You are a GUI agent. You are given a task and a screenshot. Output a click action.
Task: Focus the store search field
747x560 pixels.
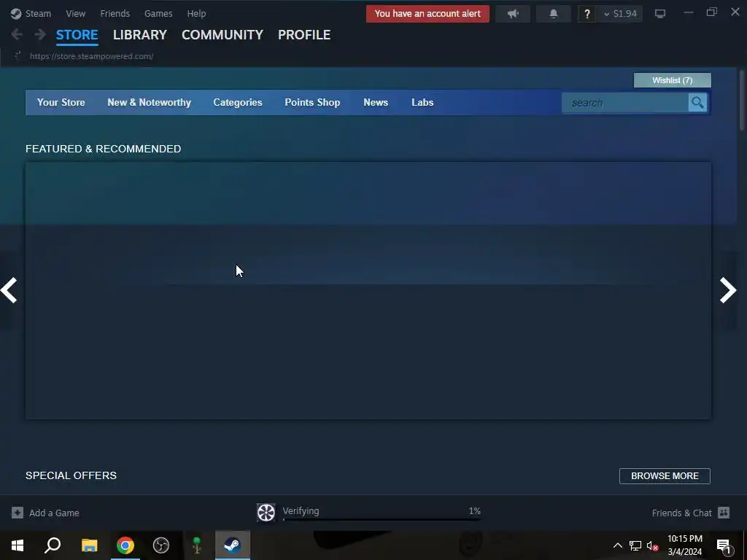(625, 103)
